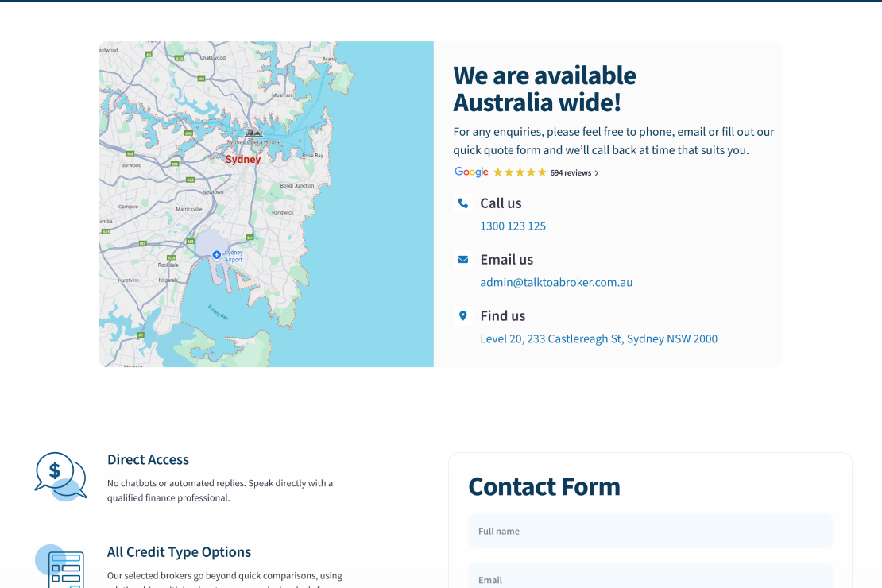Focus the Email input field
The image size is (882, 588).
tap(650, 576)
